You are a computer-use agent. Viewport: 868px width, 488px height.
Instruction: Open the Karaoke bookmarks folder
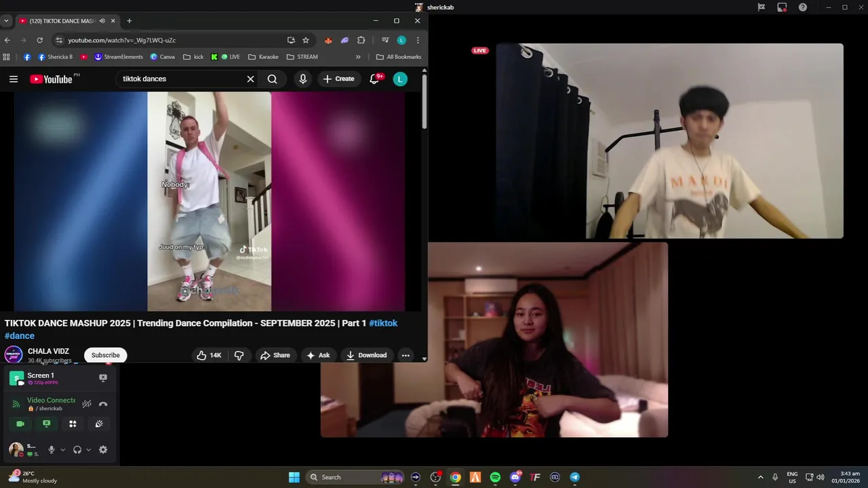coord(263,57)
